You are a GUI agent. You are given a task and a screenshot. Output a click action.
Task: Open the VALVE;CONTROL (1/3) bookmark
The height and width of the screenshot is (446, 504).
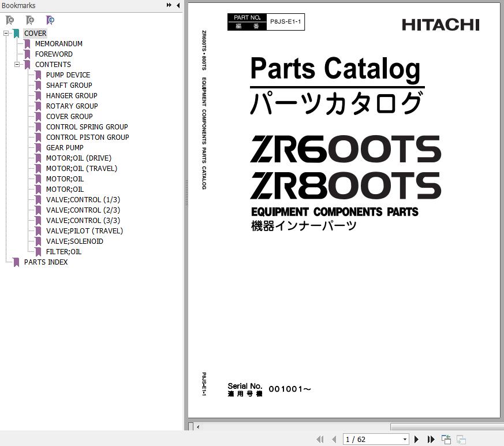pos(83,200)
